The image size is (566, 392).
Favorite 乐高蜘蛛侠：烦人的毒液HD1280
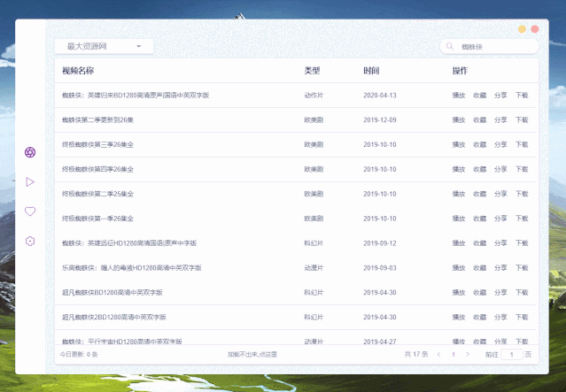[480, 268]
